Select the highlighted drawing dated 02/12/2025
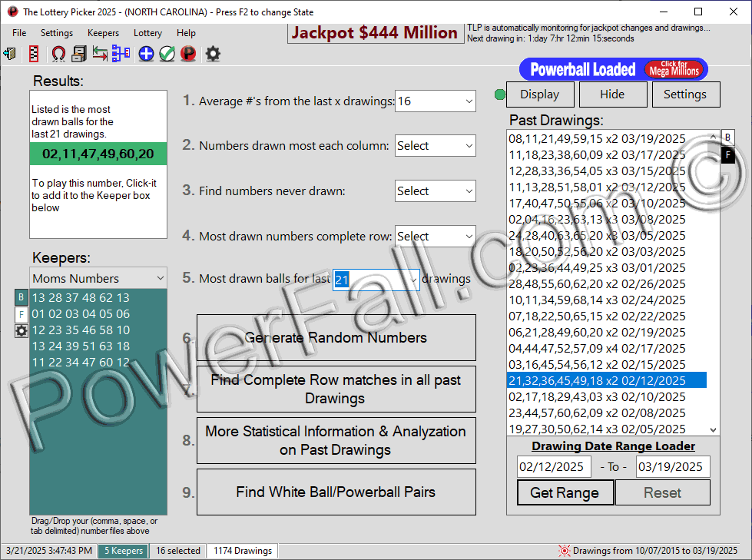 pos(607,381)
